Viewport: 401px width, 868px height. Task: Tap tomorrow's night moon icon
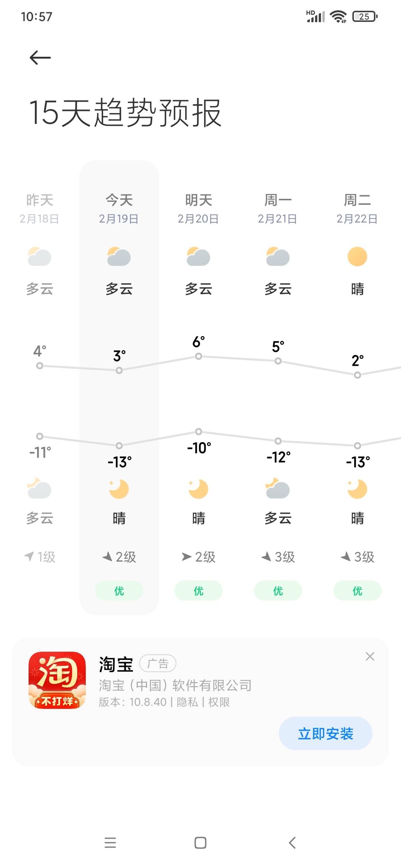coord(198,489)
